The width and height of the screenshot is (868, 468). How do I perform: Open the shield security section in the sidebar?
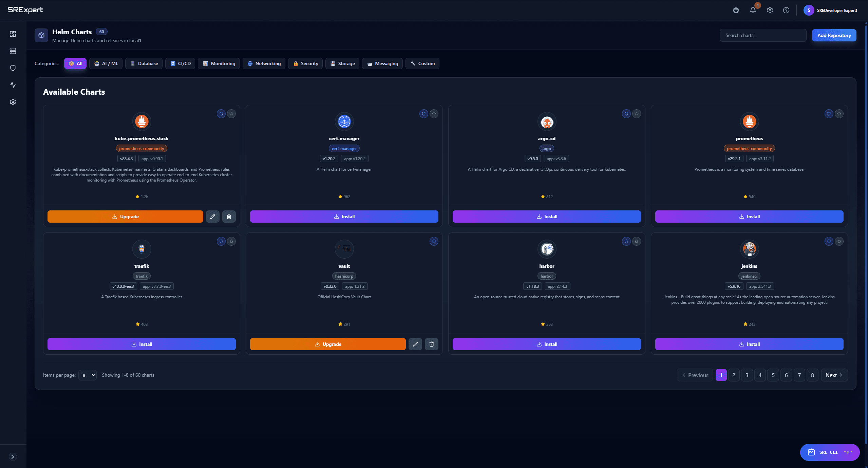pyautogui.click(x=13, y=68)
